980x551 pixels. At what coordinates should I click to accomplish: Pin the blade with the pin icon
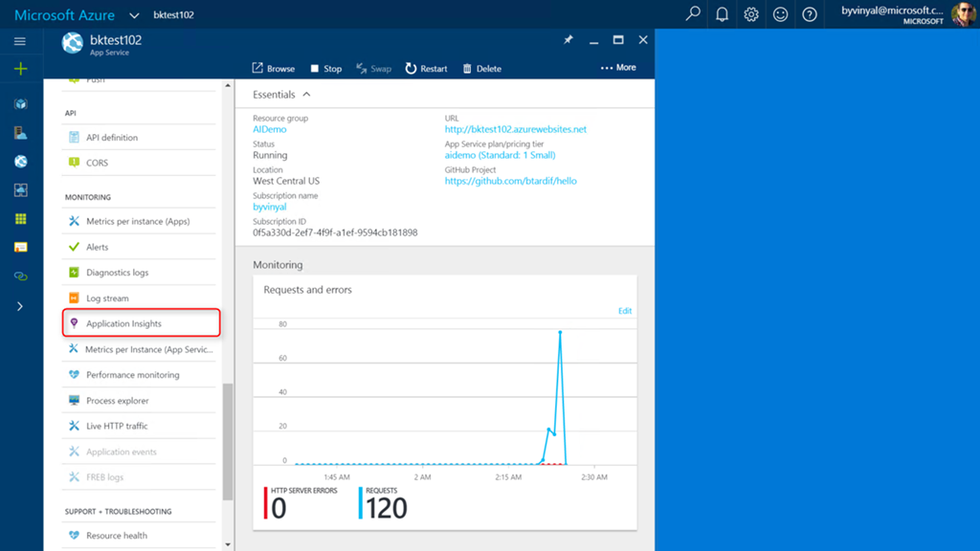[x=568, y=40]
